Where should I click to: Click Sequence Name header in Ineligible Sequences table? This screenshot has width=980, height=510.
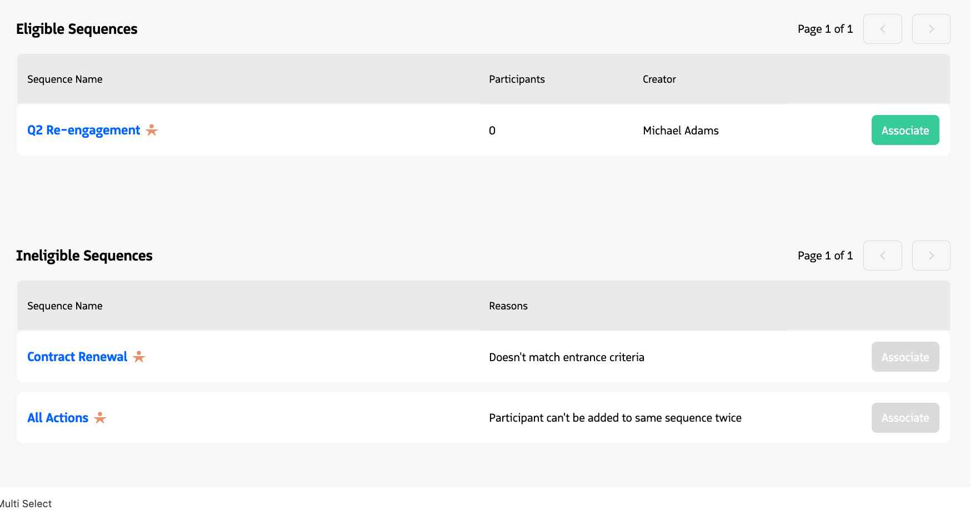click(65, 306)
